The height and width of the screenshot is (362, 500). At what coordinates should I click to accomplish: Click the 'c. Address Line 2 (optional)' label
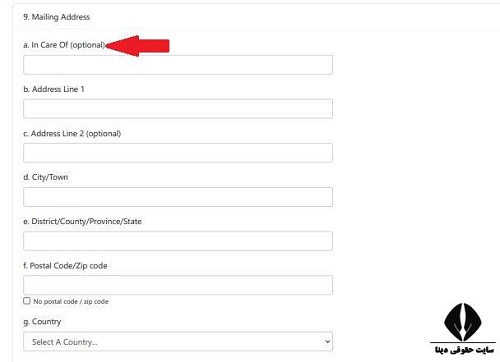click(72, 134)
